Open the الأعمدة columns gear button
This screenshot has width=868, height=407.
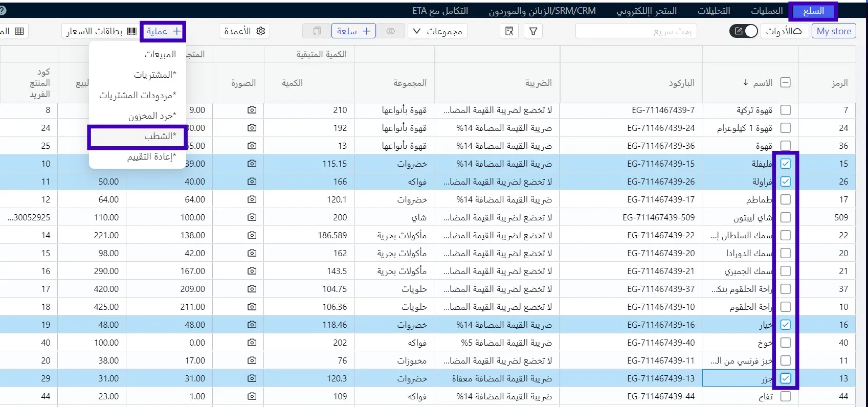(x=244, y=31)
